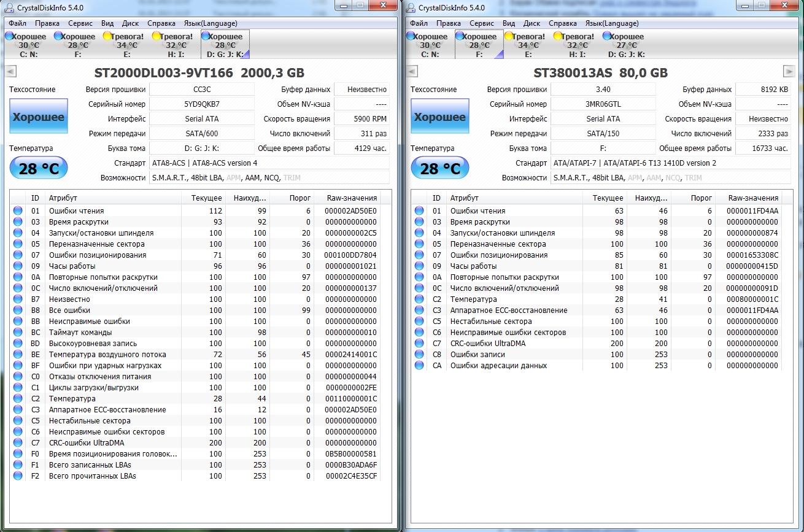Viewport: 804px width, 532px height.
Task: Select E: Тревога disk tab in left window
Action: click(x=126, y=45)
